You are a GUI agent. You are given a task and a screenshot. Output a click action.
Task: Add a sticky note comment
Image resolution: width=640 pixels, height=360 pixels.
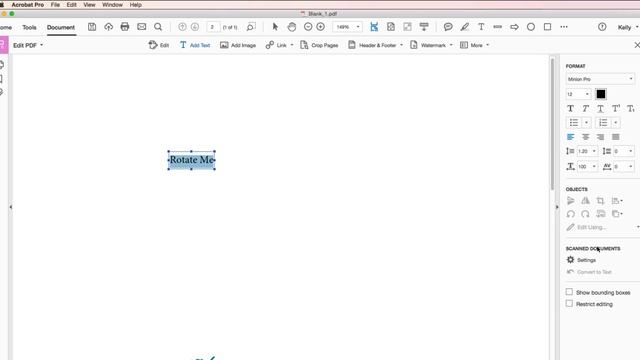tap(448, 27)
